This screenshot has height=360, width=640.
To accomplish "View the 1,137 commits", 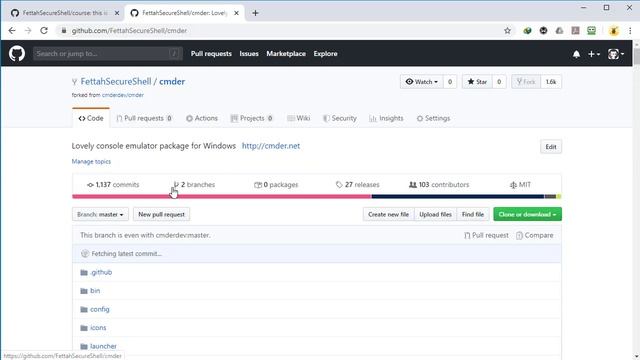I will (113, 184).
